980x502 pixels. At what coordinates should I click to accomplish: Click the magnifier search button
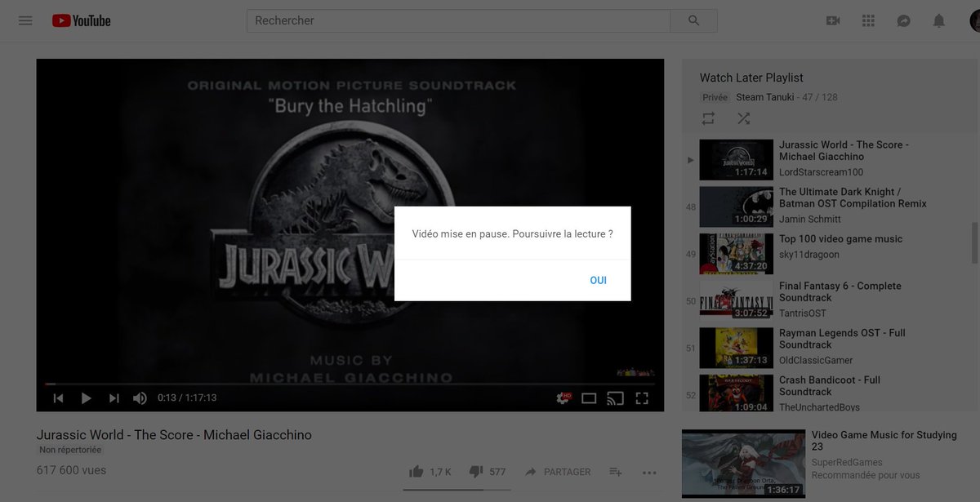[x=694, y=20]
